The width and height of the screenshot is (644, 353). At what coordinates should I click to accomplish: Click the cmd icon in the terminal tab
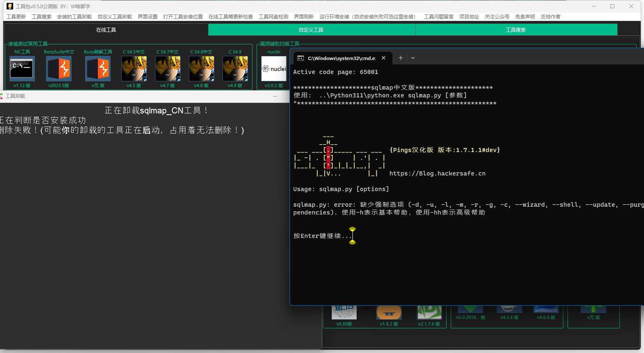click(x=301, y=58)
